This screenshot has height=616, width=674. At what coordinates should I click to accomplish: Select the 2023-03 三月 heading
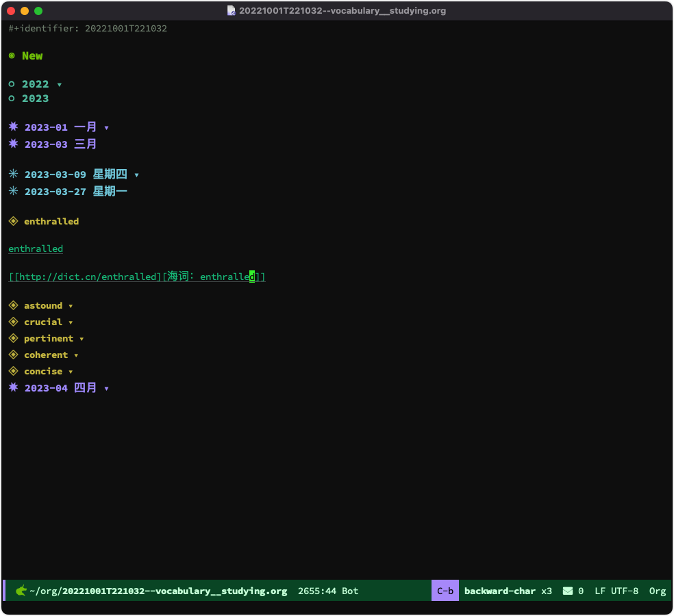click(x=60, y=144)
